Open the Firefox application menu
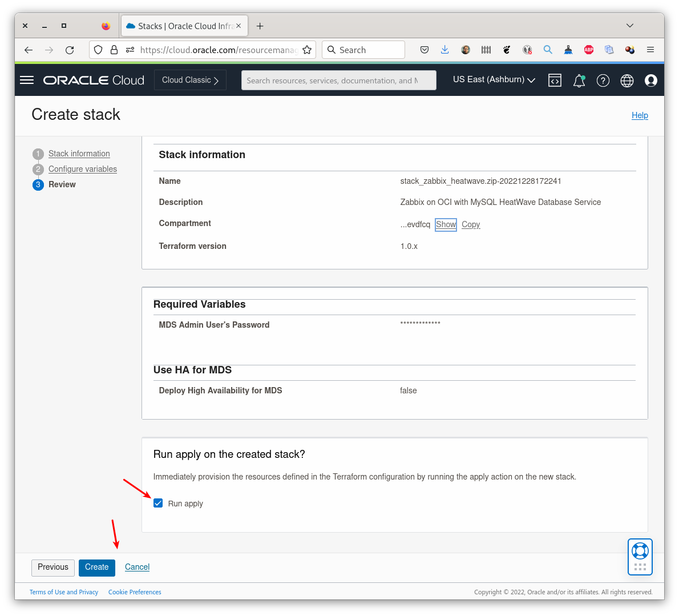The height and width of the screenshot is (616, 679). 650,50
